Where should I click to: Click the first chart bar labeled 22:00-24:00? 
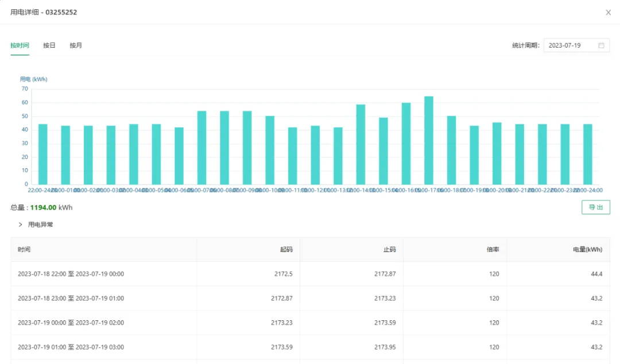pos(42,154)
